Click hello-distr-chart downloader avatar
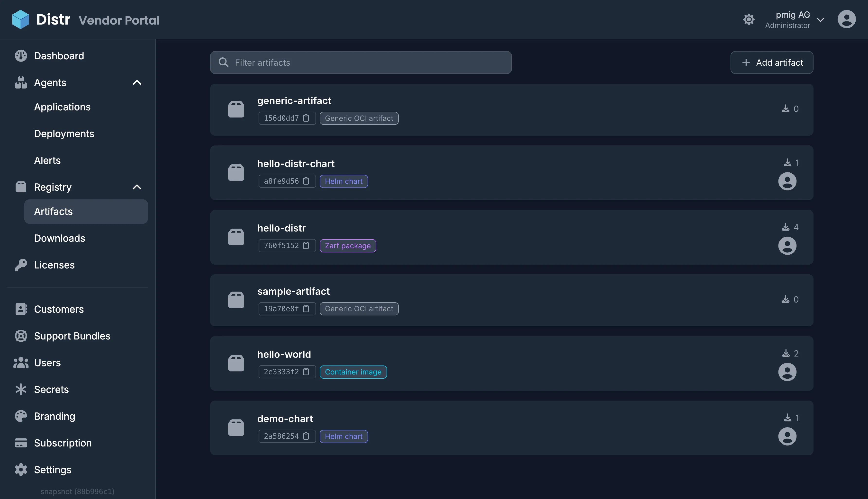This screenshot has width=868, height=499. 787,181
